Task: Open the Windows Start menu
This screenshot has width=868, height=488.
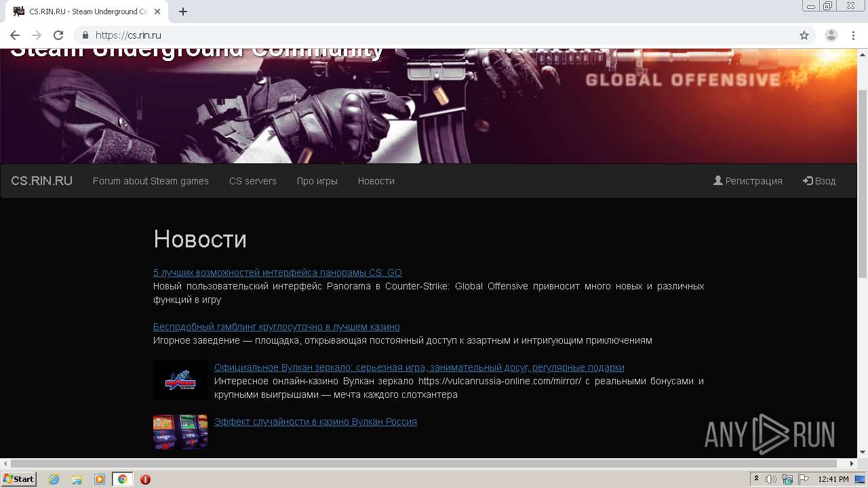Action: click(19, 479)
